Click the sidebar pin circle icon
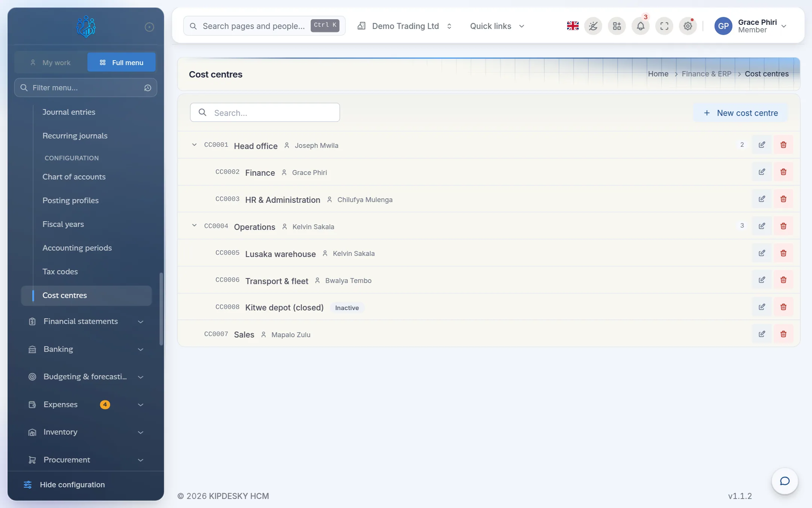 click(x=149, y=27)
